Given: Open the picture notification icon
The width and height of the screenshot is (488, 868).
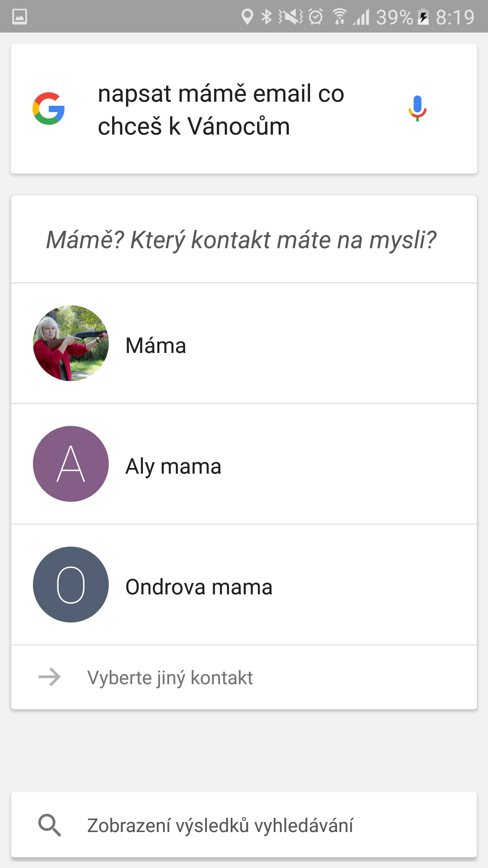Looking at the screenshot, I should pos(20,17).
